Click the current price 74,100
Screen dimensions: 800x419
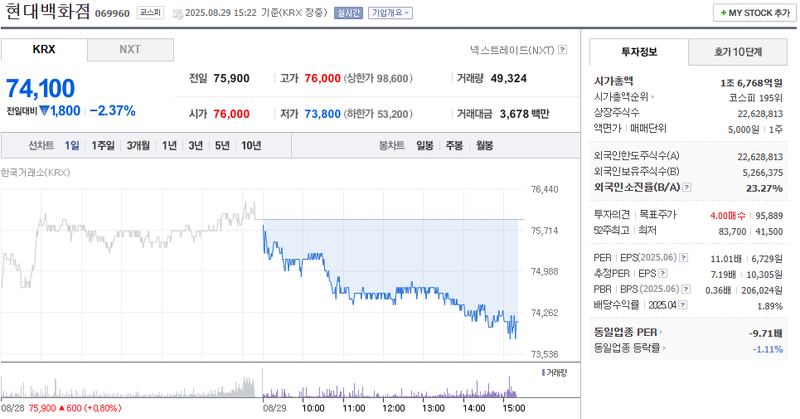pos(41,88)
